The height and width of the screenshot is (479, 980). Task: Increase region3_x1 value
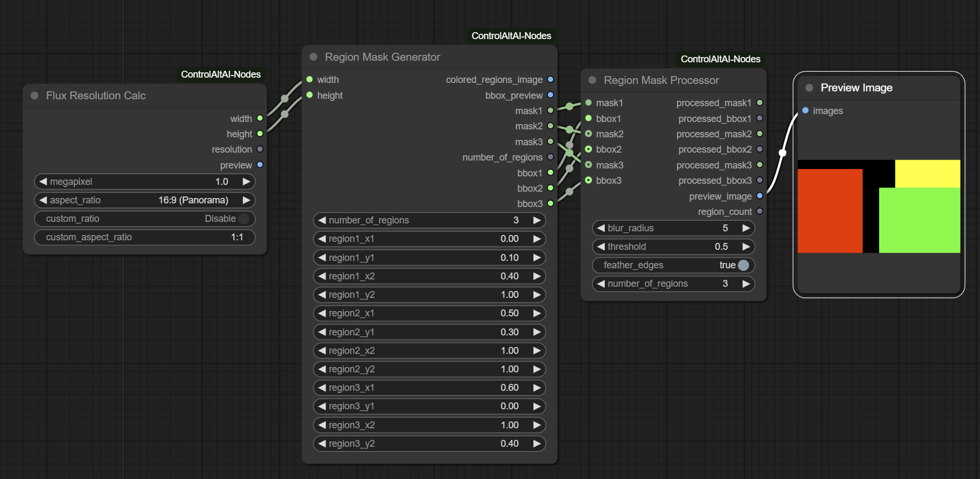tap(537, 388)
